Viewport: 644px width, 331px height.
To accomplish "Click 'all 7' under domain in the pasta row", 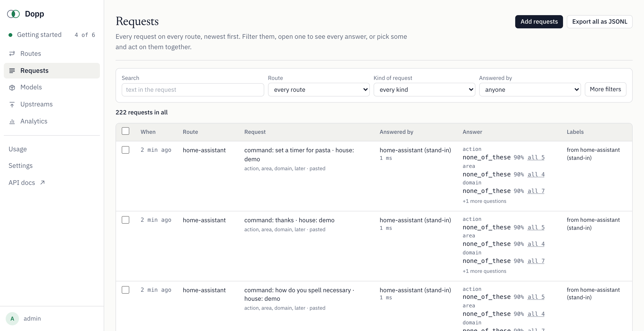I will pos(536,191).
